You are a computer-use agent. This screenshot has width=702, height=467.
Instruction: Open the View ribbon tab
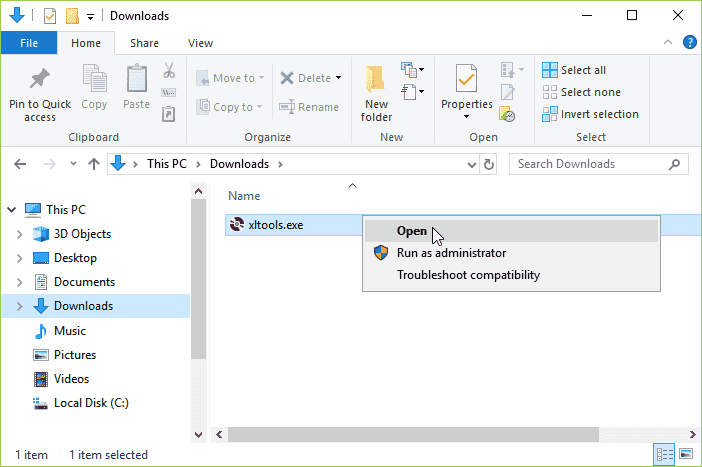pyautogui.click(x=200, y=43)
